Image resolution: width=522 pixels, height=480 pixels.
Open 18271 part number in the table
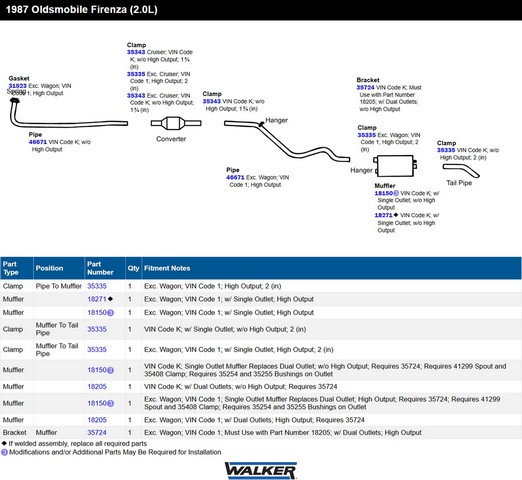tap(97, 299)
